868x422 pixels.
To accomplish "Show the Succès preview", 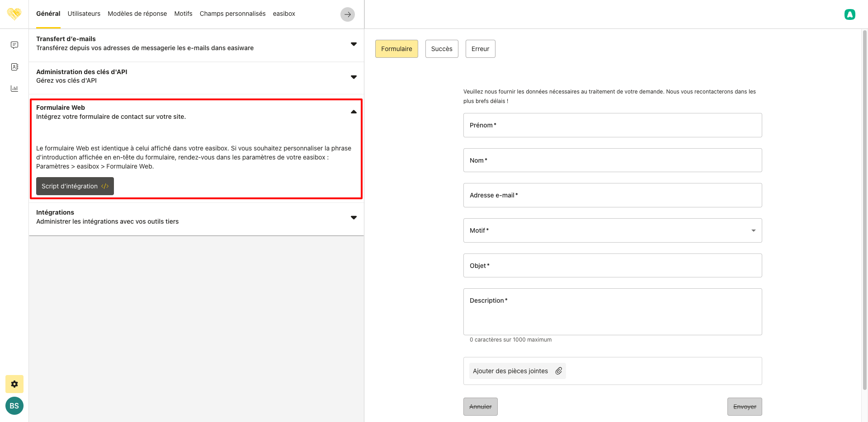I will tap(442, 49).
